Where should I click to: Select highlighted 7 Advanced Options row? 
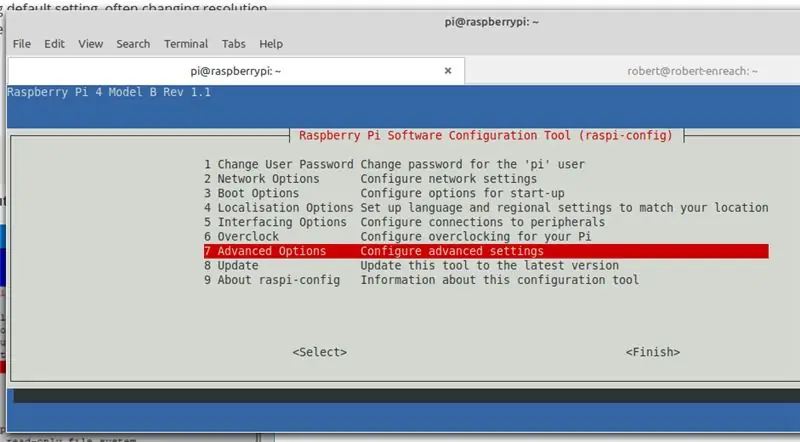click(486, 251)
